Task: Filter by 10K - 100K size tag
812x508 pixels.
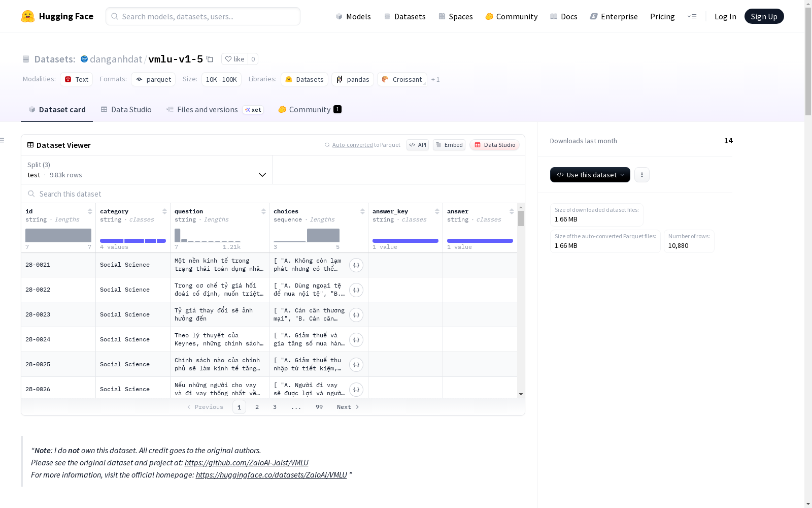Action: (x=221, y=79)
